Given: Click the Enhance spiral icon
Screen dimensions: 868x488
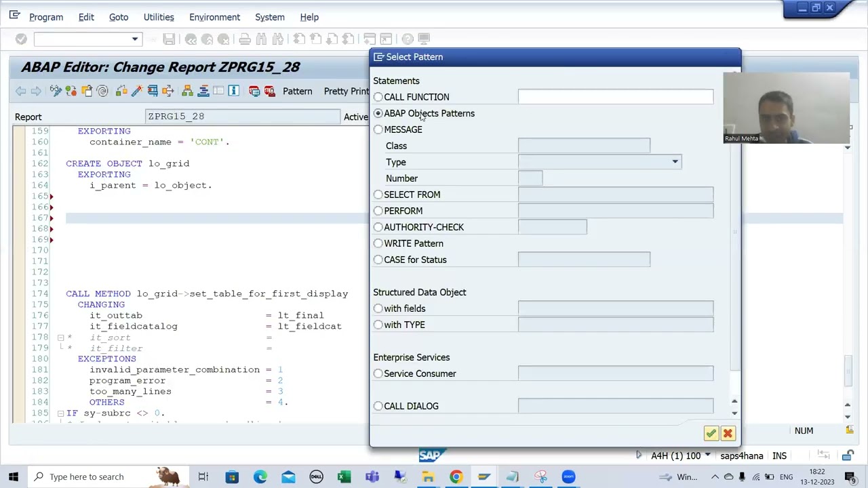Looking at the screenshot, I should (102, 91).
